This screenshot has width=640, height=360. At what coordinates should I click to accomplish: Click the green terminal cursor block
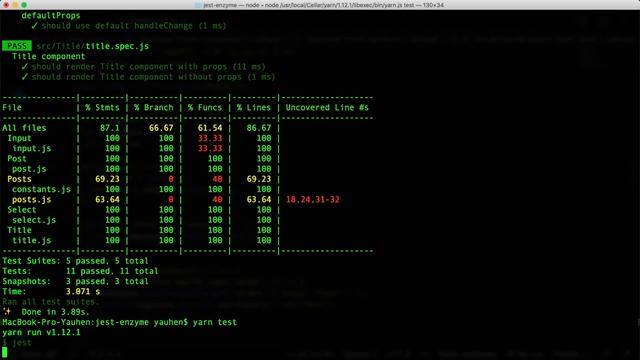(x=4, y=353)
